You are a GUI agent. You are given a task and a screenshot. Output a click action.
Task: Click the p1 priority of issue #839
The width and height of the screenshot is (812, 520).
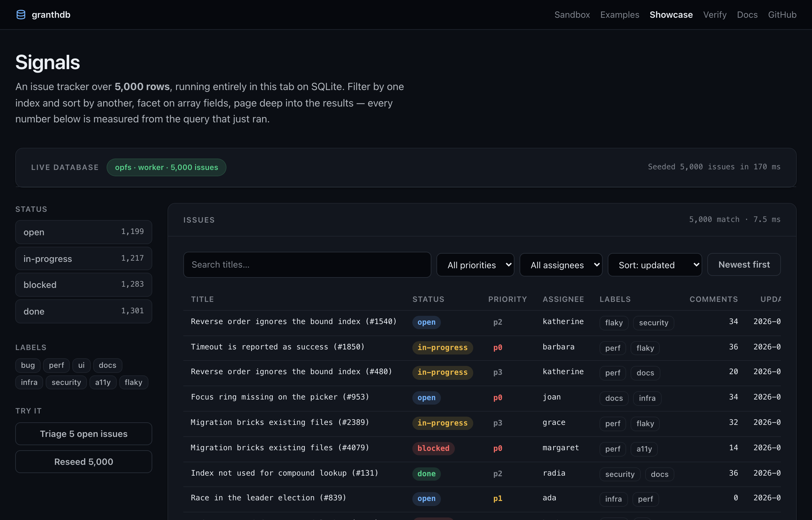pyautogui.click(x=497, y=498)
